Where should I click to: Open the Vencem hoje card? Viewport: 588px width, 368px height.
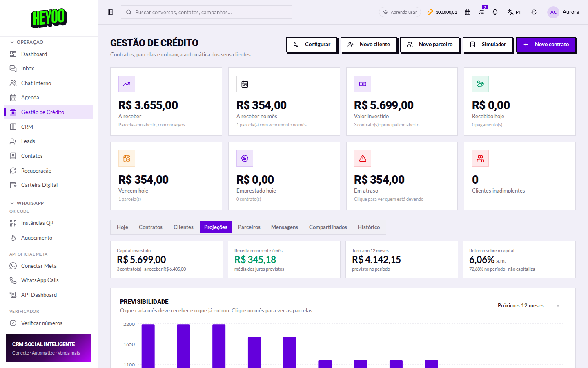coord(166,176)
